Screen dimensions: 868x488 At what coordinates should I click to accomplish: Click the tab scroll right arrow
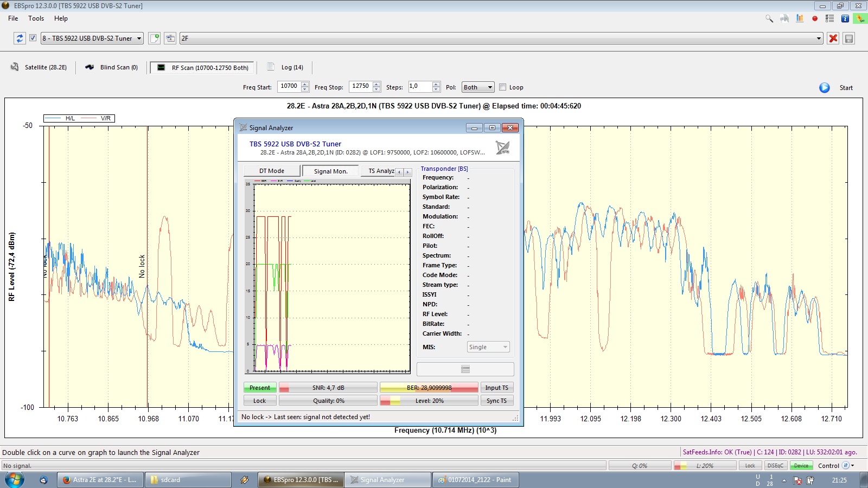click(408, 172)
